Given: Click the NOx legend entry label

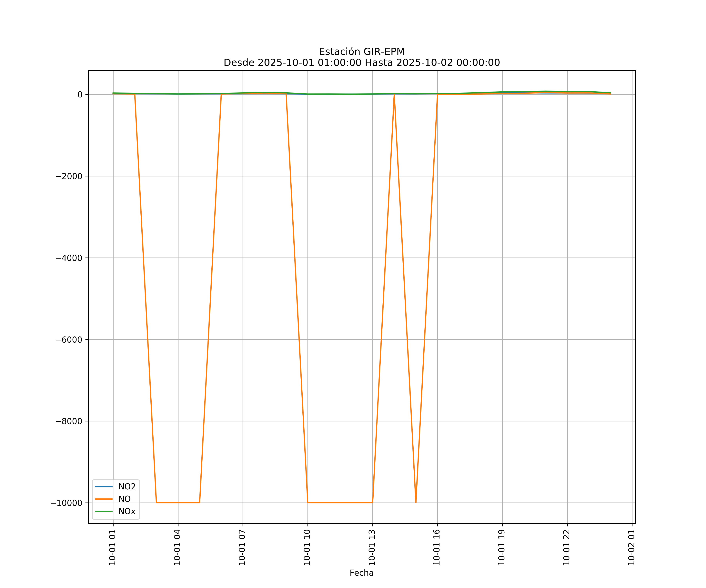Looking at the screenshot, I should pos(127,511).
